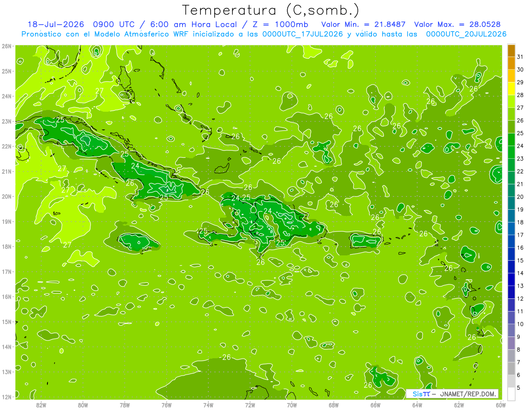532x411 pixels.
Task: Click the '76W' longitude label
Action: tap(166, 405)
